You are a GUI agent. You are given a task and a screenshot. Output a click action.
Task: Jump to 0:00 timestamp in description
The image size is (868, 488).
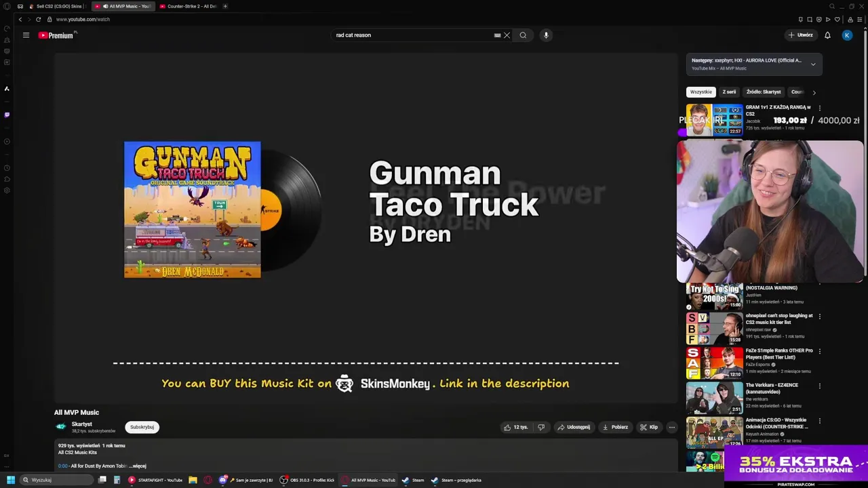pos(62,466)
